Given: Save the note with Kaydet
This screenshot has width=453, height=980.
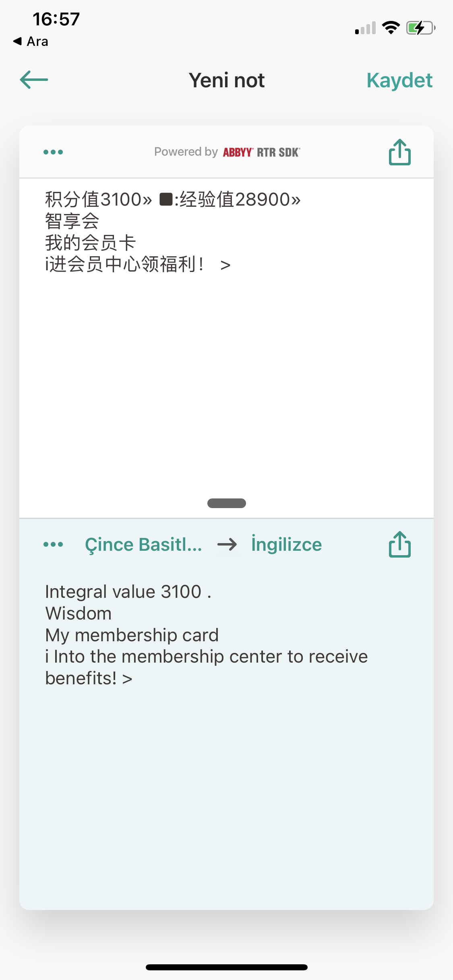Looking at the screenshot, I should point(399,80).
